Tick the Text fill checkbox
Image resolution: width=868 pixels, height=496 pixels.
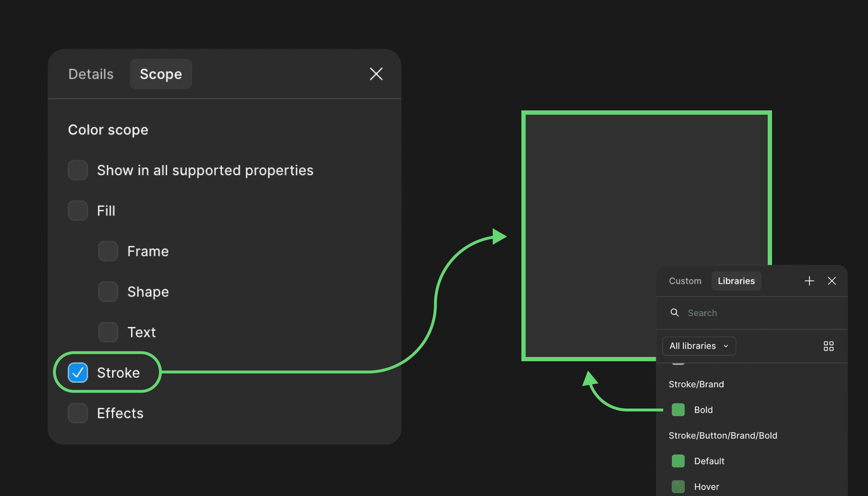pyautogui.click(x=108, y=332)
